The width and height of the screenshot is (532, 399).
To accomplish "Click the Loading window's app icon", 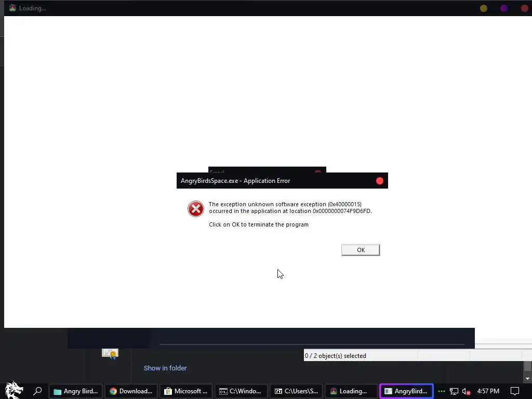I will coord(12,8).
